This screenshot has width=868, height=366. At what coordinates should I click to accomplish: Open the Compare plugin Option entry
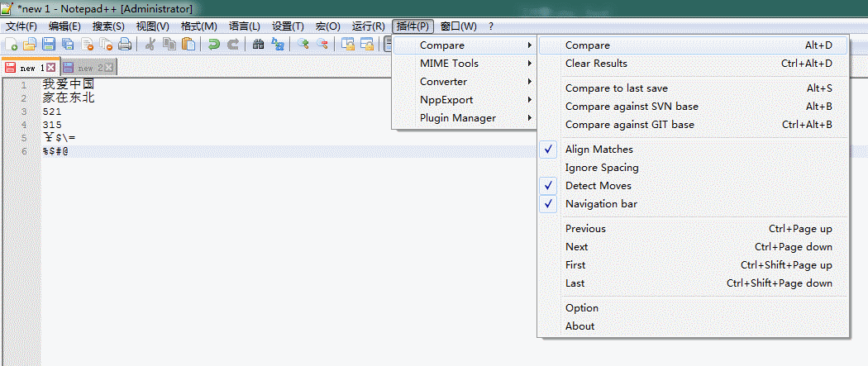(693, 308)
